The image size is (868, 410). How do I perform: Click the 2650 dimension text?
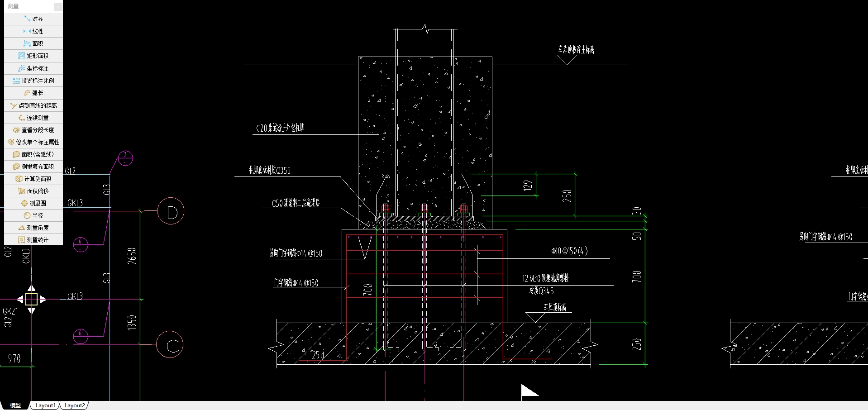[x=132, y=256]
